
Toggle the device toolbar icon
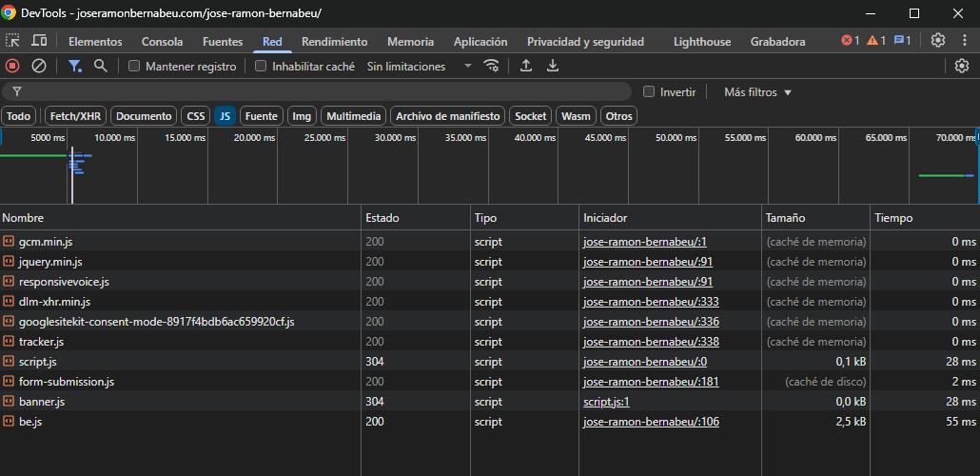pyautogui.click(x=39, y=41)
